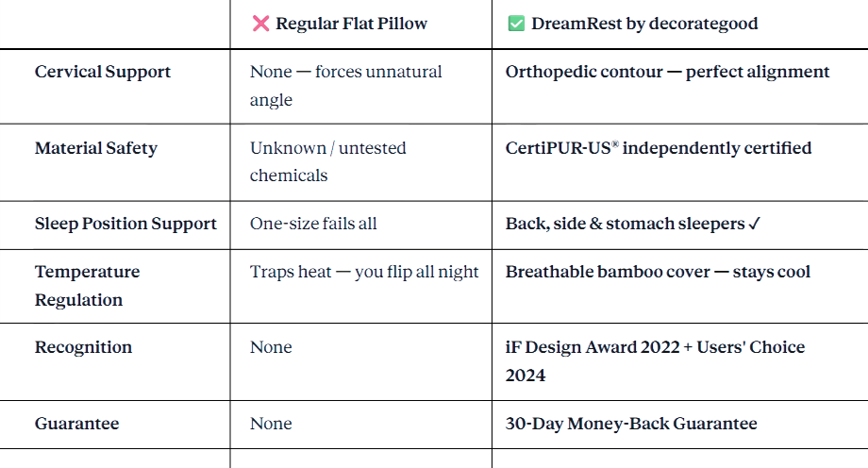Click the "Guarantee" row label
Image resolution: width=868 pixels, height=468 pixels.
[x=77, y=424]
